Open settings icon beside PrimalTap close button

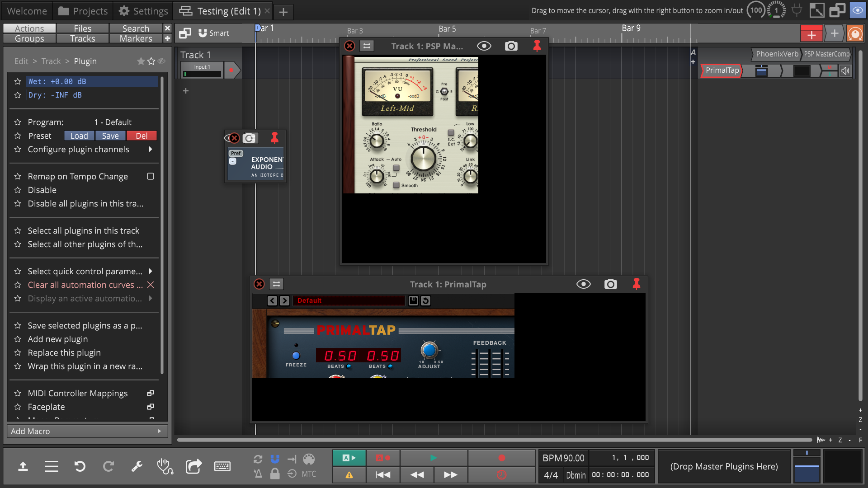point(276,284)
